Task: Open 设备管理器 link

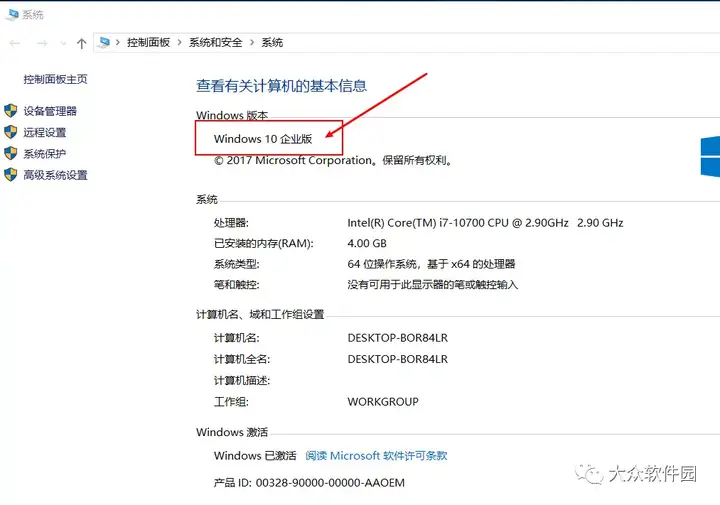Action: (50, 111)
